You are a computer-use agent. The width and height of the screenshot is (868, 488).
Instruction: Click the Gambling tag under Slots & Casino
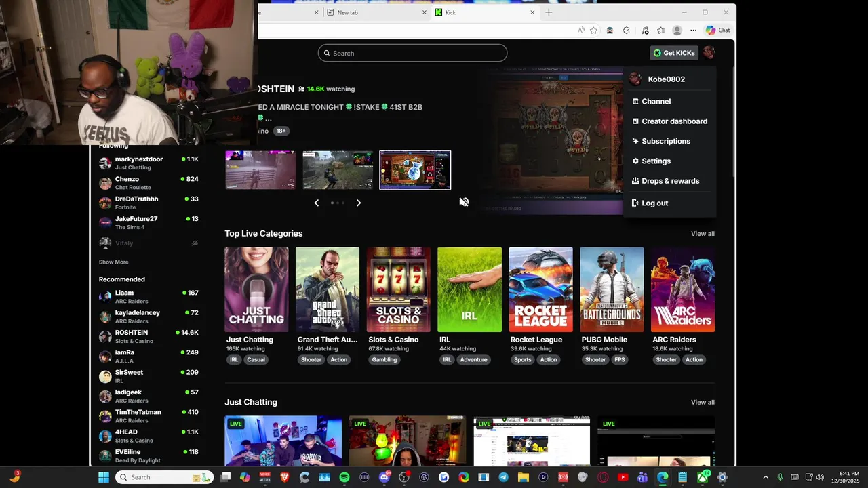[384, 360]
